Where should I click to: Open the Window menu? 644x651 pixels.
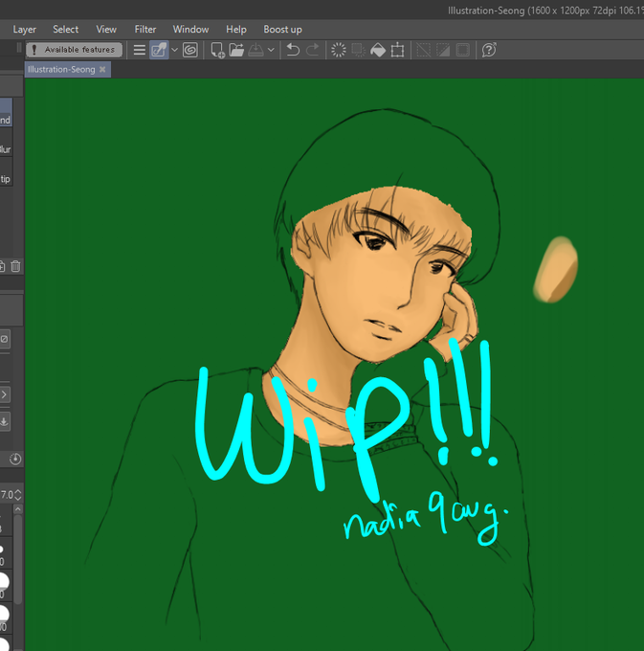coord(190,30)
